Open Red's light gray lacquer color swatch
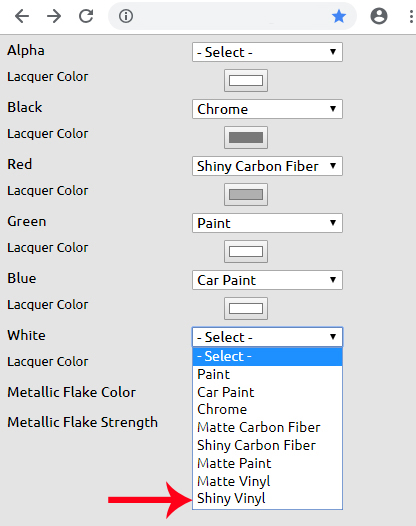Viewport: 416px width, 526px height. (246, 195)
